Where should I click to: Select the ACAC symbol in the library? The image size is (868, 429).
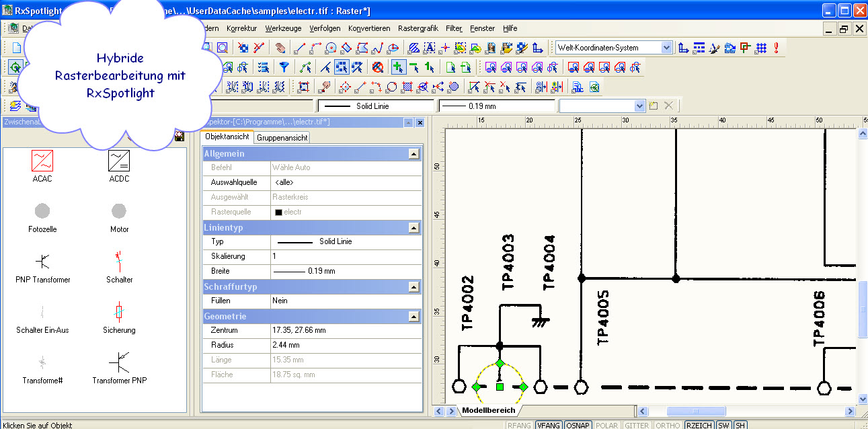42,161
